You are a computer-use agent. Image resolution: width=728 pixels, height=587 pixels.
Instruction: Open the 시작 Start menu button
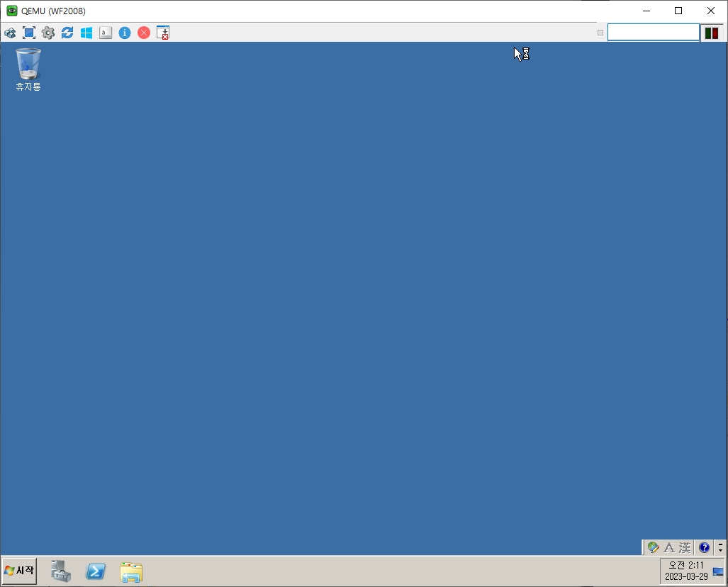point(20,571)
